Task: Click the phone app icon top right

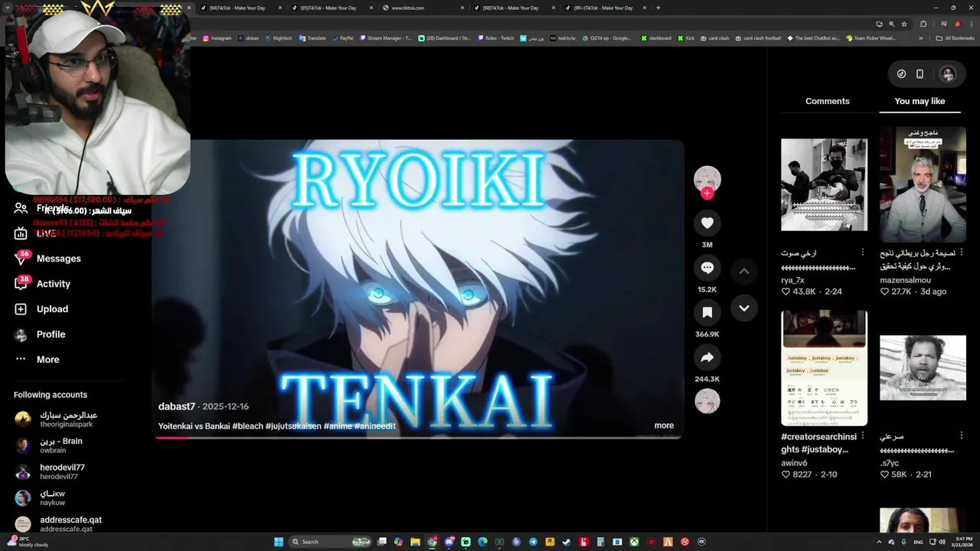Action: (920, 74)
